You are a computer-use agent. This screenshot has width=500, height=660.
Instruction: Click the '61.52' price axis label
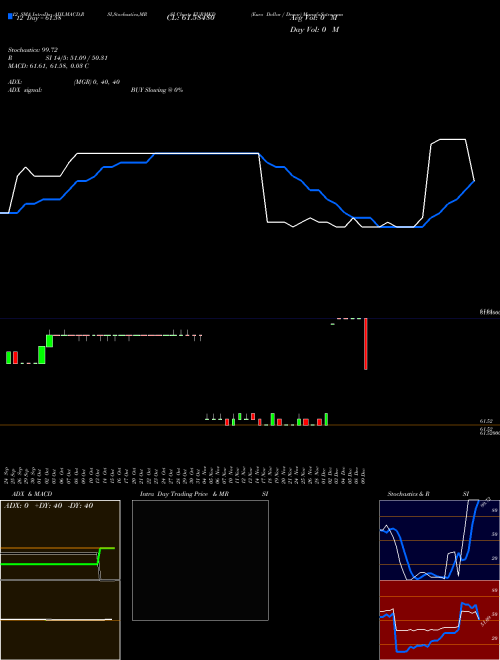tap(486, 421)
